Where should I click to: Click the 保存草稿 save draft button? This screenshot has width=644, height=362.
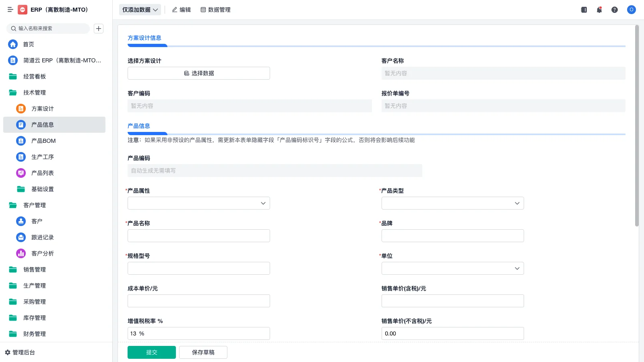(203, 352)
